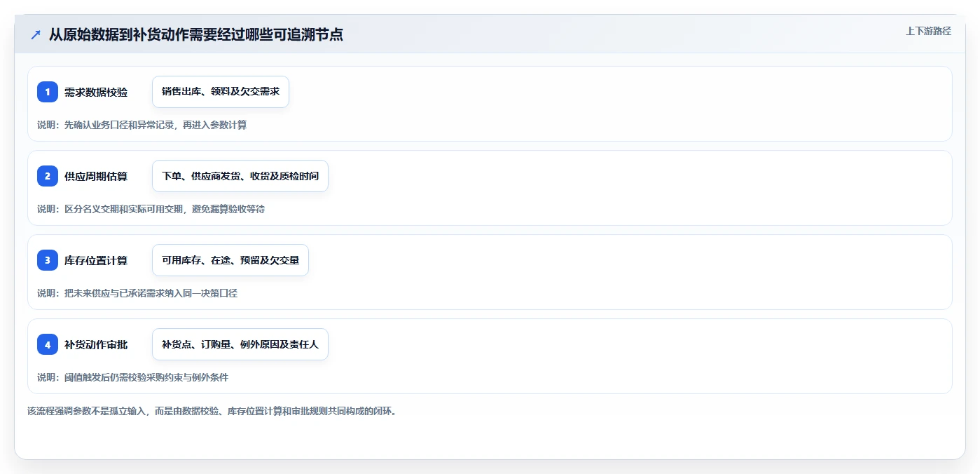Click the step heading 库存位置计算

tap(96, 260)
